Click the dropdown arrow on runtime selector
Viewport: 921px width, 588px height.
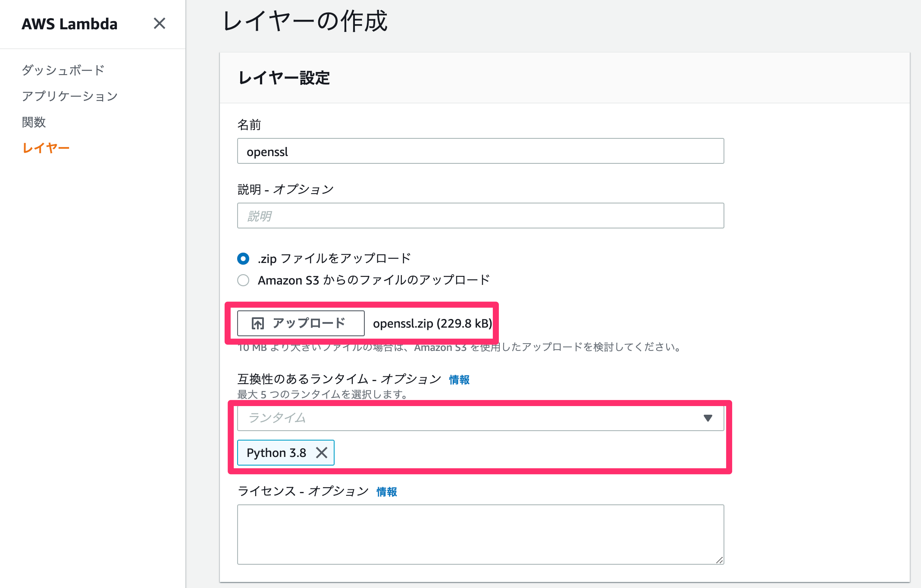pos(708,417)
